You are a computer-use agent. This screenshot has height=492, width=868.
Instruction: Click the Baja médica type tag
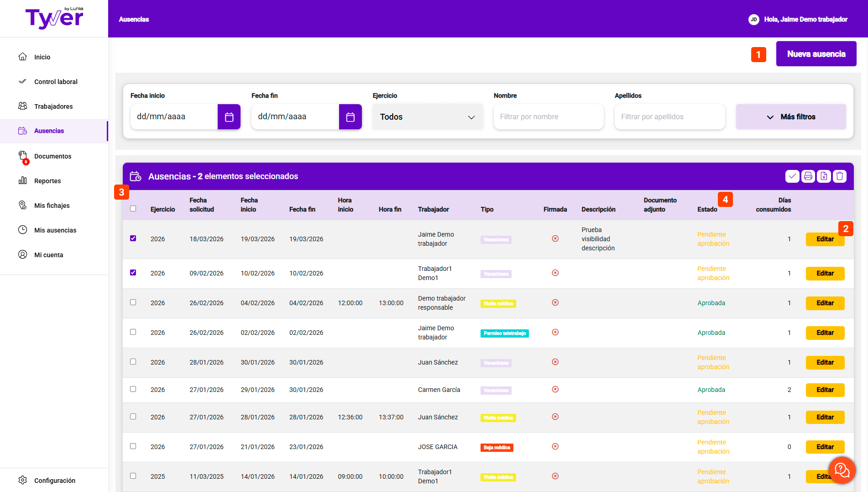(x=497, y=448)
